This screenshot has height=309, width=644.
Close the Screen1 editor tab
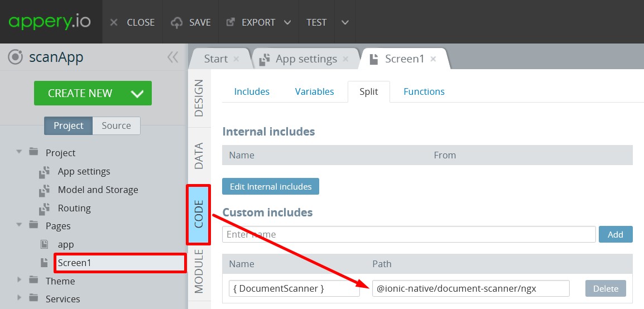tap(433, 59)
